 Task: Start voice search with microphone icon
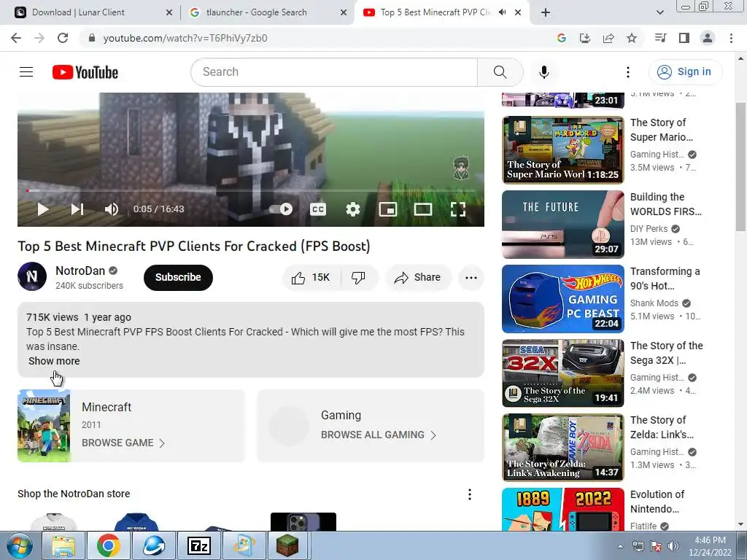(x=544, y=72)
